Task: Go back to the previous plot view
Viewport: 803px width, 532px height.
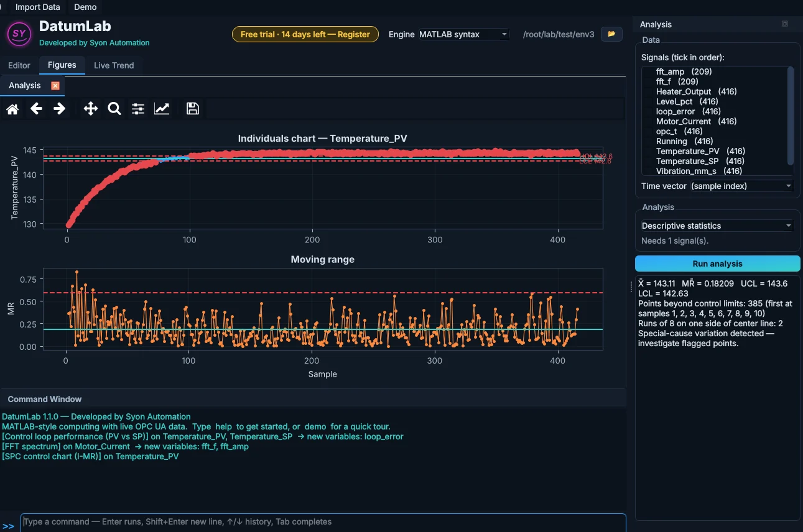Action: click(x=36, y=109)
